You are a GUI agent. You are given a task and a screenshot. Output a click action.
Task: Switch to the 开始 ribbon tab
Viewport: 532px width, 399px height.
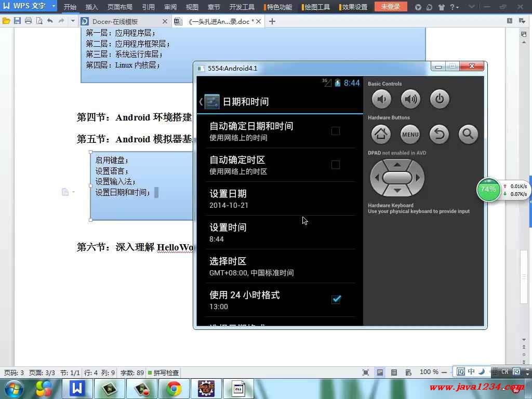click(x=70, y=7)
